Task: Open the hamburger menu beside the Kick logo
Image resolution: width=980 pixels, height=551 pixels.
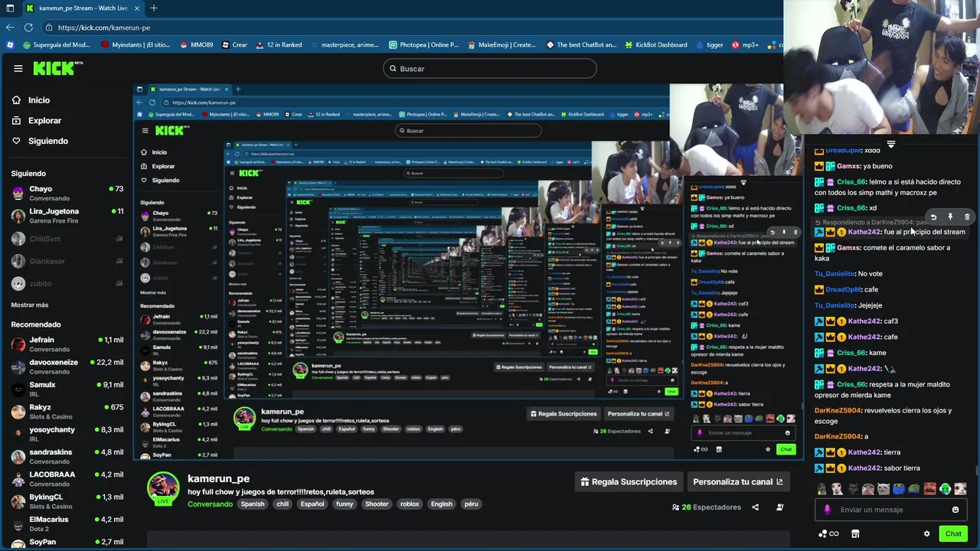Action: click(18, 68)
